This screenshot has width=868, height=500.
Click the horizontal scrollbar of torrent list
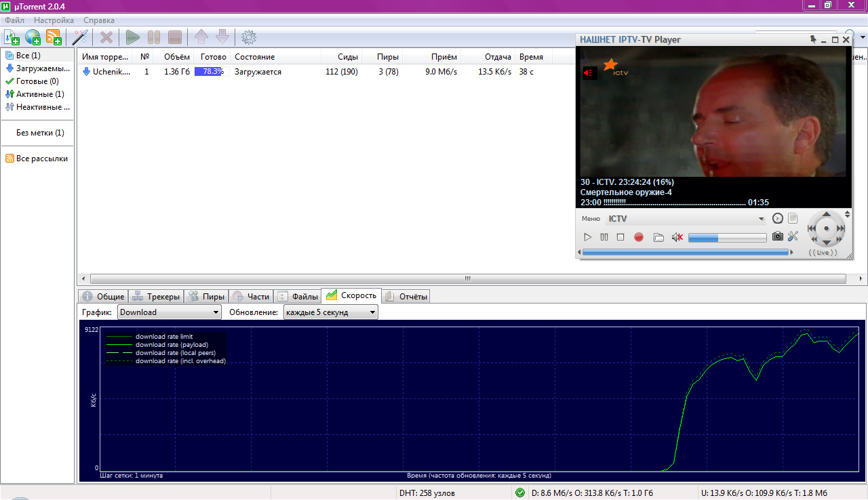coord(468,278)
